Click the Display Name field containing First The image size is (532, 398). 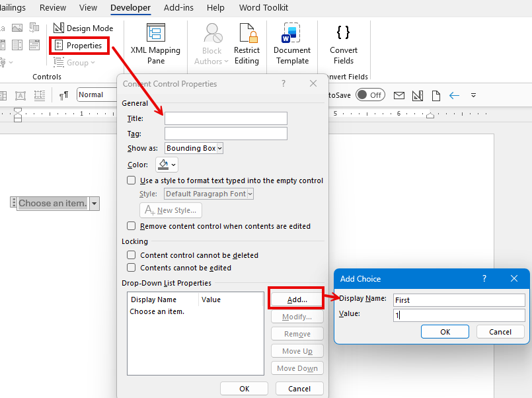click(x=459, y=300)
